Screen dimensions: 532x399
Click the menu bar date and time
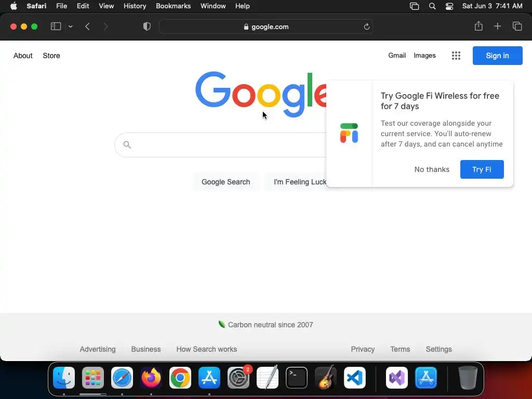click(x=493, y=6)
